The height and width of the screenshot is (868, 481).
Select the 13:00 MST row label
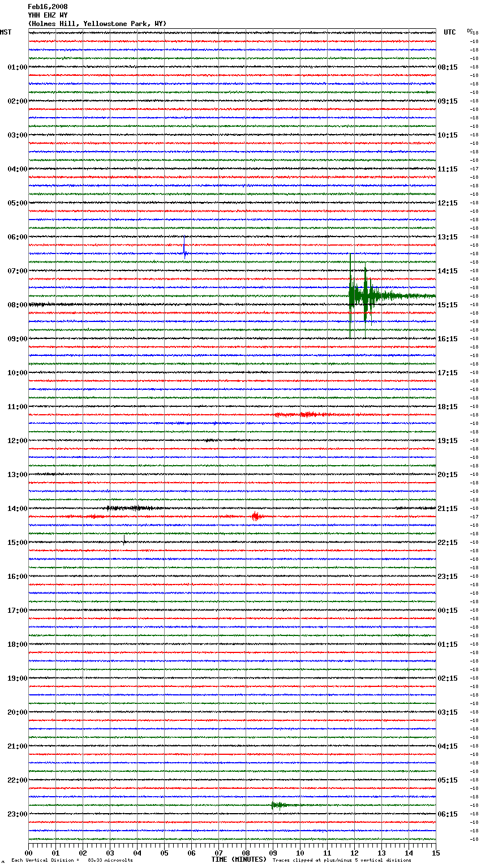18,475
